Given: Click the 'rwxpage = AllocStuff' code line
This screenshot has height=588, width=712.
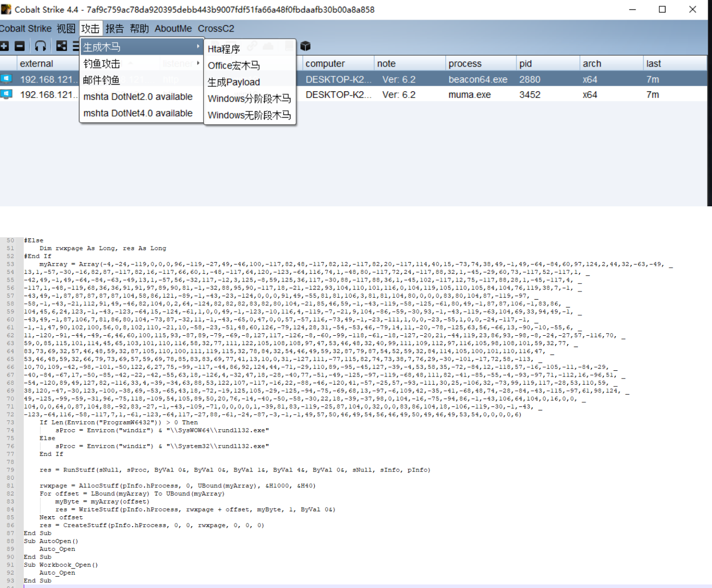Looking at the screenshot, I should click(x=177, y=485).
